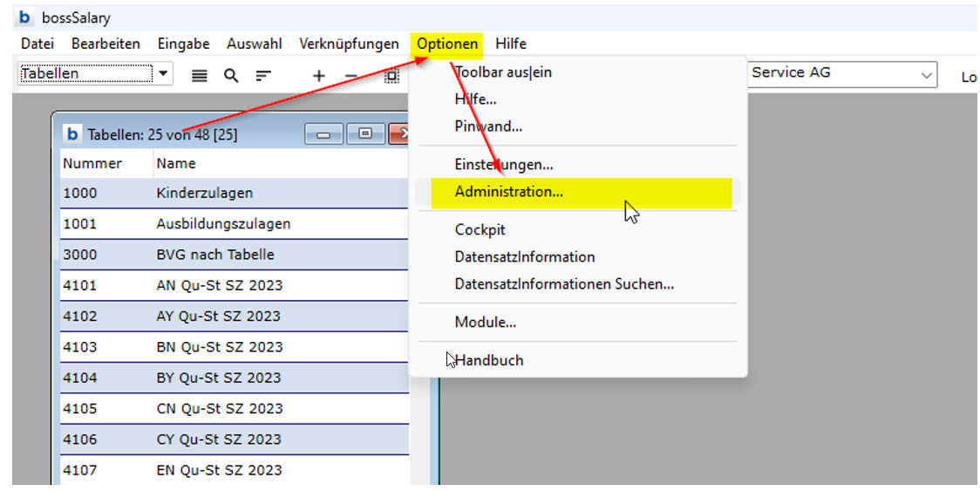Choose Einstellungen... menu entry
This screenshot has width=980, height=491.
504,164
